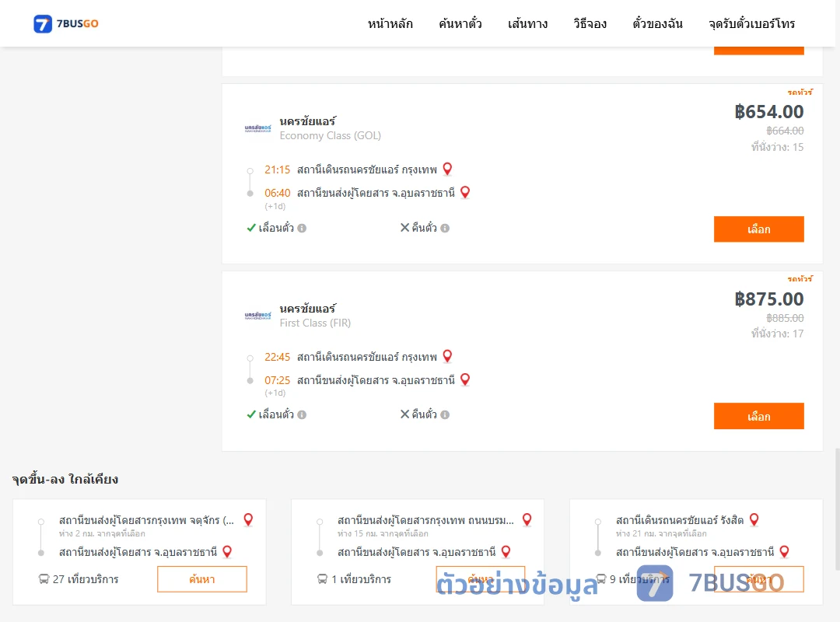840x622 pixels.
Task: Click the Economy Class (GOL) label
Action: click(330, 135)
